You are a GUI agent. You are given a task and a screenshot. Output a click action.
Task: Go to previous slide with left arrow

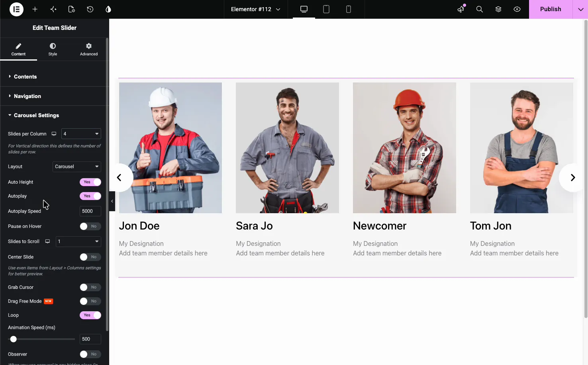tap(119, 178)
